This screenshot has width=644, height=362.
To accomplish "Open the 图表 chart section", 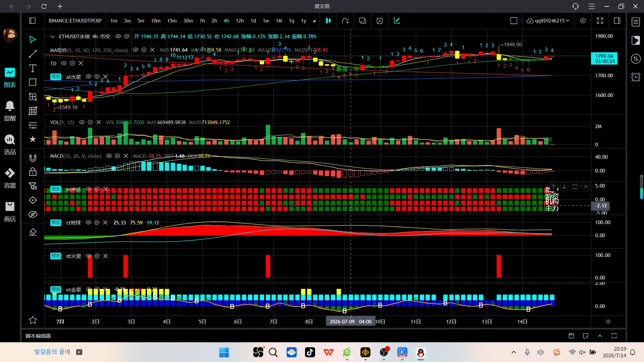I will tap(10, 78).
